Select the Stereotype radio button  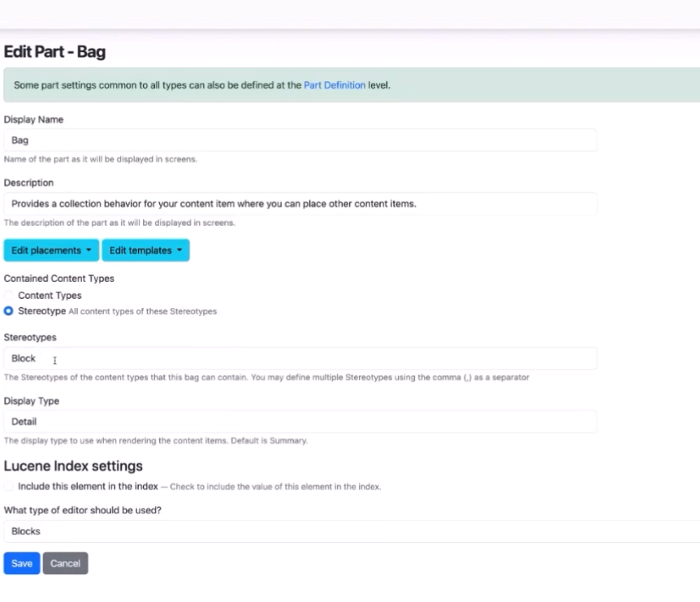8,310
